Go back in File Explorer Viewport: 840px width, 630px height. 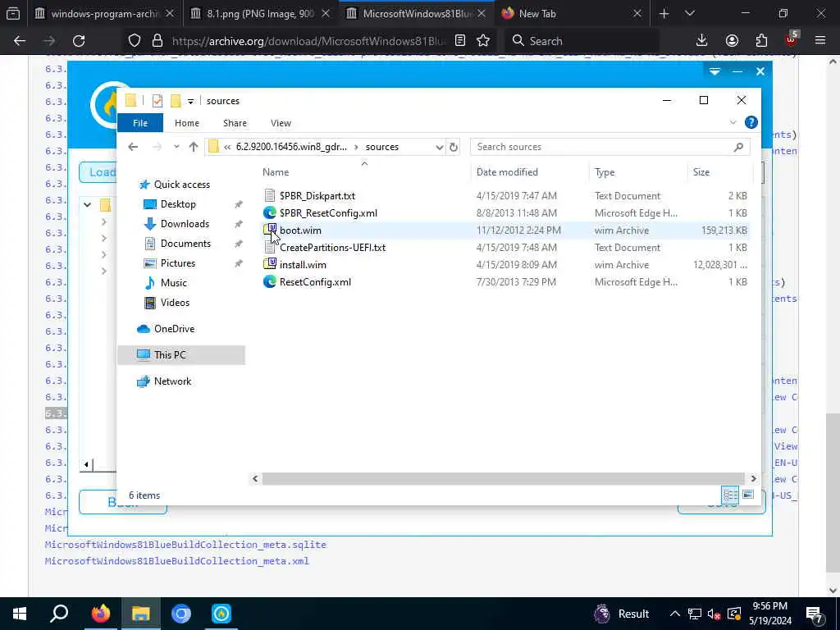pos(133,147)
